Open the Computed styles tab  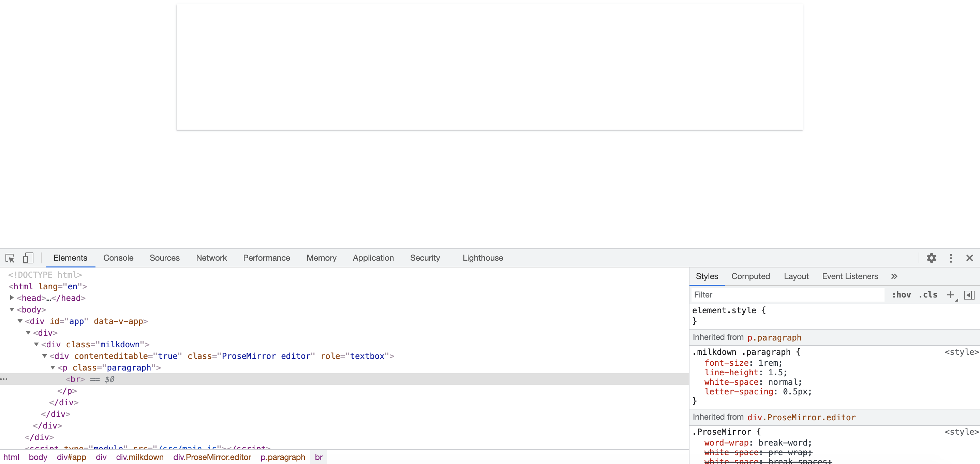(751, 276)
